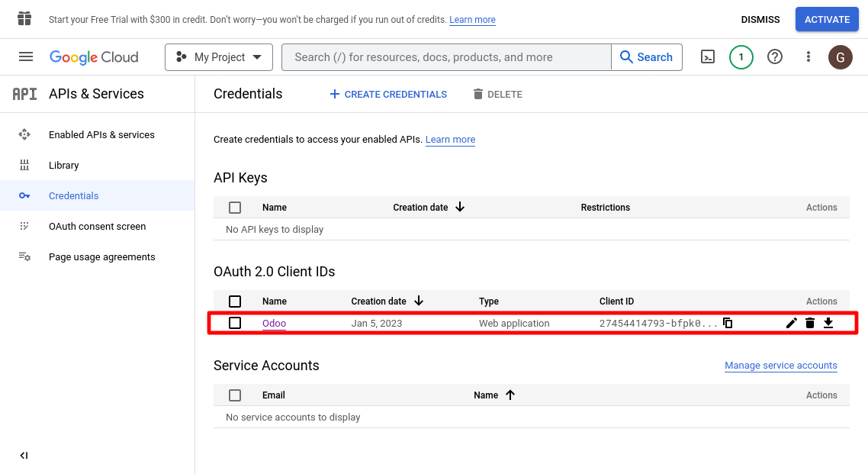Viewport: 868px width, 474px height.
Task: Activate Cloud Shell terminal icon
Action: click(x=708, y=57)
